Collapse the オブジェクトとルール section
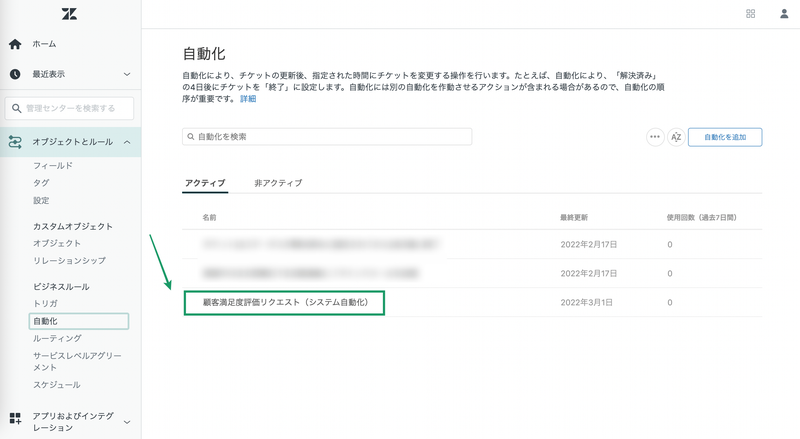Screen dimensions: 800x439 coord(127,142)
